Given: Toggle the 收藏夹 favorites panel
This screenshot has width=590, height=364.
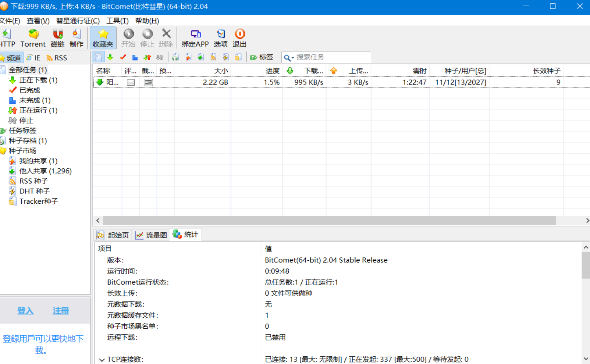Looking at the screenshot, I should pos(103,38).
